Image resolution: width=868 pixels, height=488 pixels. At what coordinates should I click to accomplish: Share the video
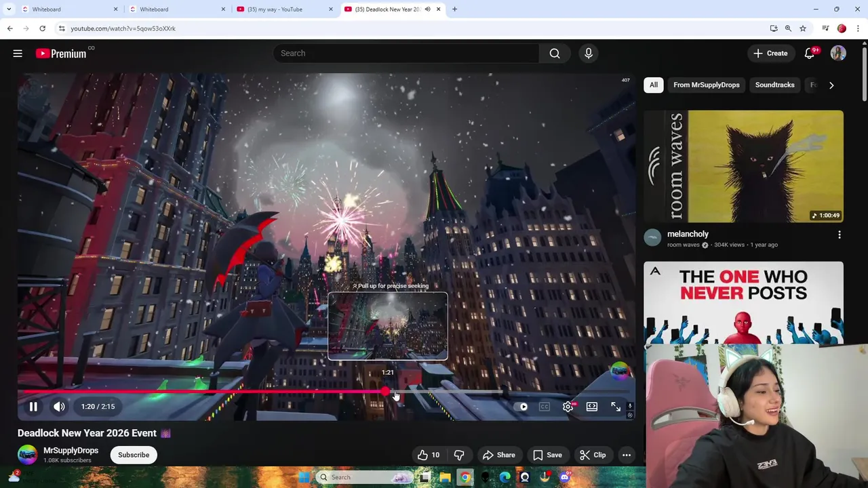[x=498, y=455]
